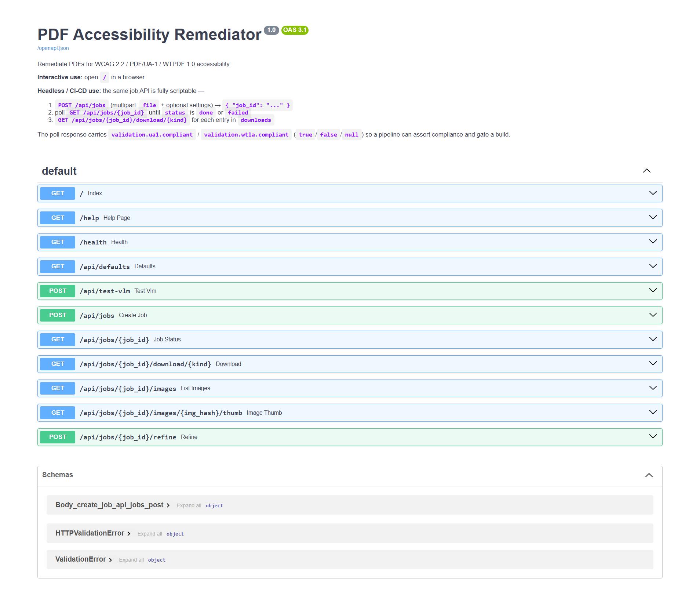Click GET badge for Download endpoint
The height and width of the screenshot is (595, 700).
click(x=58, y=364)
